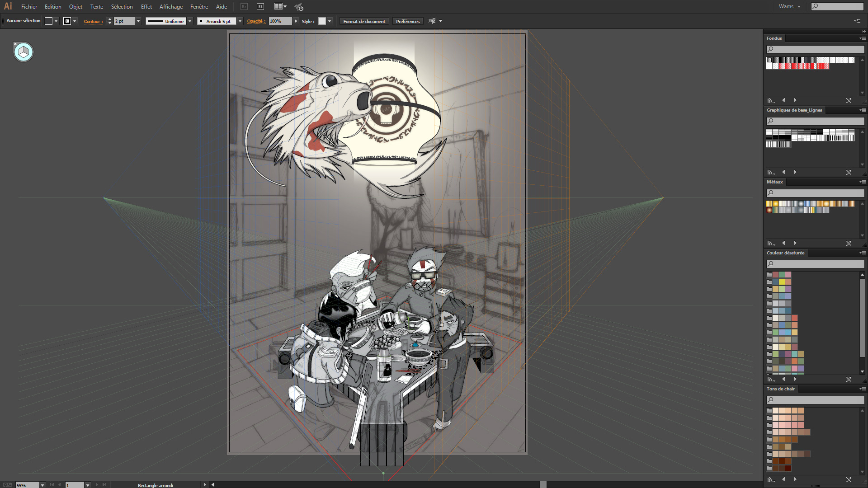Viewport: 868px width, 488px height.
Task: Select the first red gradient swatch in Fondus
Action: [782, 66]
